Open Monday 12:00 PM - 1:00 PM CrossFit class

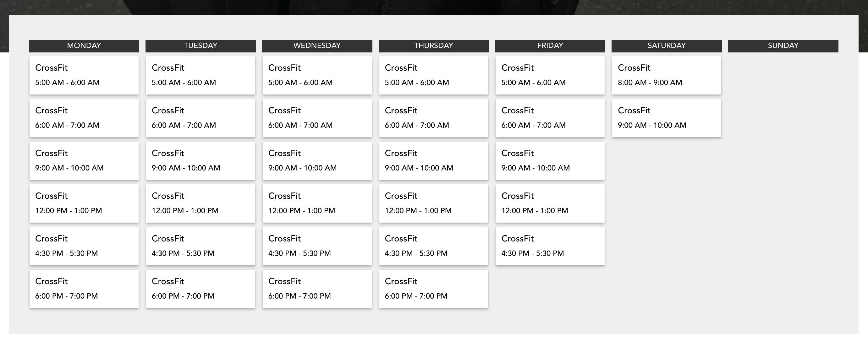click(x=84, y=204)
